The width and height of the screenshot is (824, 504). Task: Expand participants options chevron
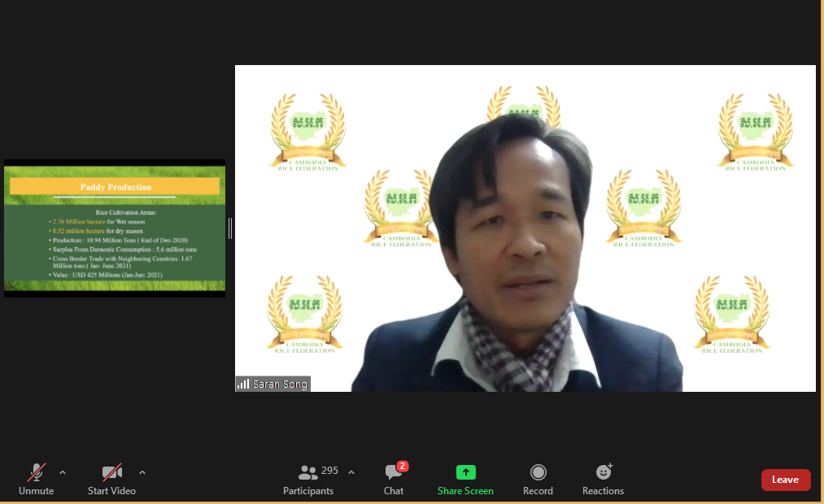pyautogui.click(x=351, y=472)
